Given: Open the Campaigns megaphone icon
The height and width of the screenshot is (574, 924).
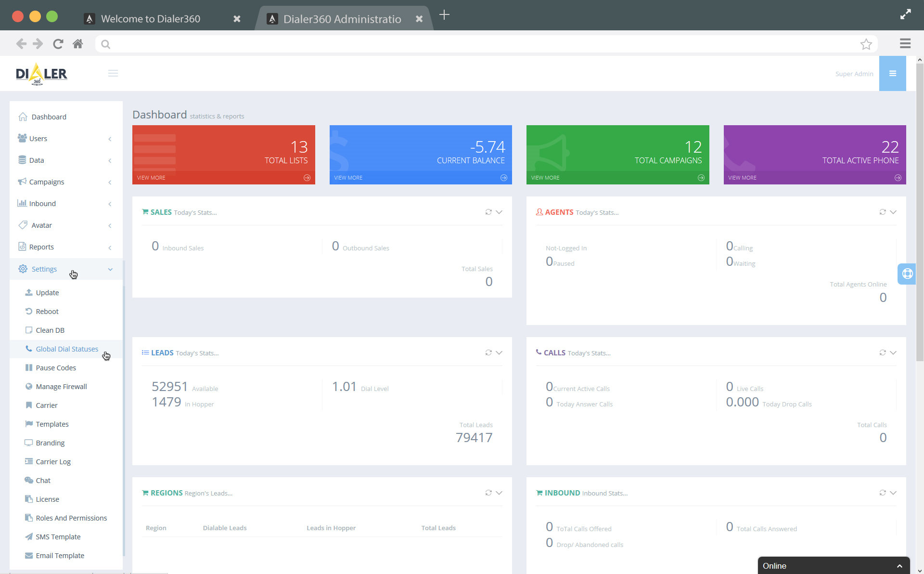Looking at the screenshot, I should pyautogui.click(x=22, y=182).
